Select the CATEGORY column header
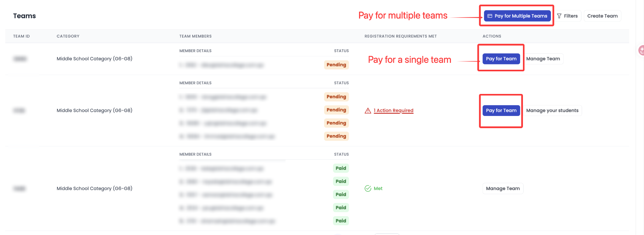The height and width of the screenshot is (235, 644). tap(68, 36)
